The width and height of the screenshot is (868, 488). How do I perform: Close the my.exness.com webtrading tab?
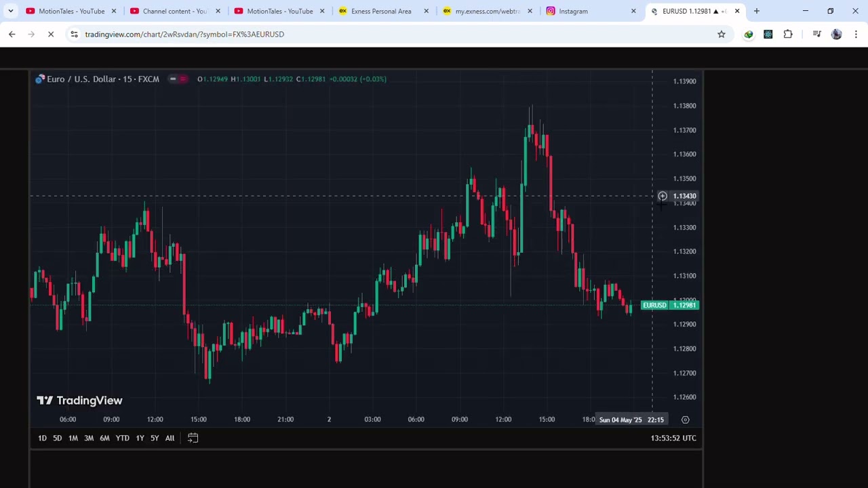[x=530, y=11]
